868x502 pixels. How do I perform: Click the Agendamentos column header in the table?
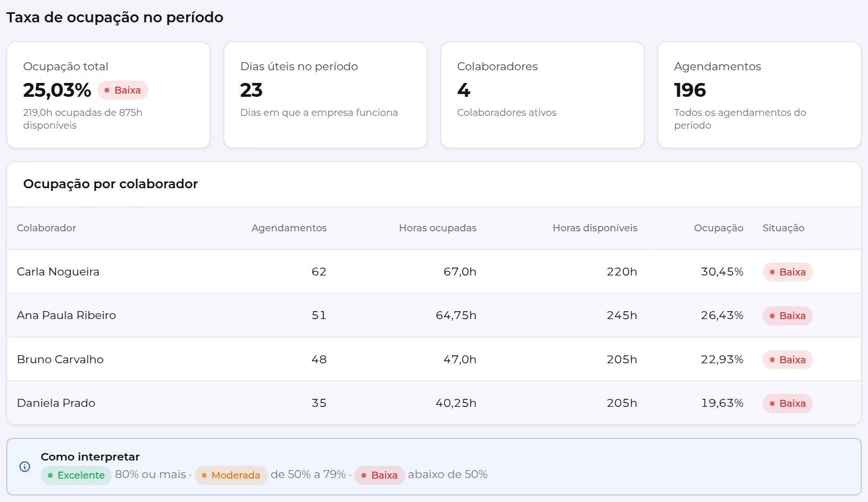coord(289,228)
